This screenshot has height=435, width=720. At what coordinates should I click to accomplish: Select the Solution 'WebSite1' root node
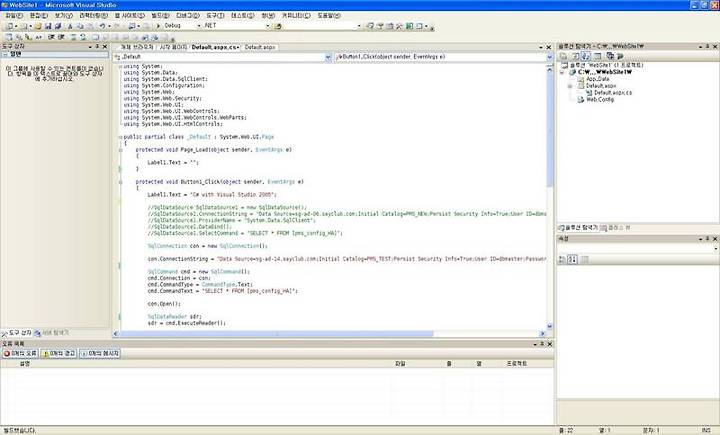click(x=606, y=65)
